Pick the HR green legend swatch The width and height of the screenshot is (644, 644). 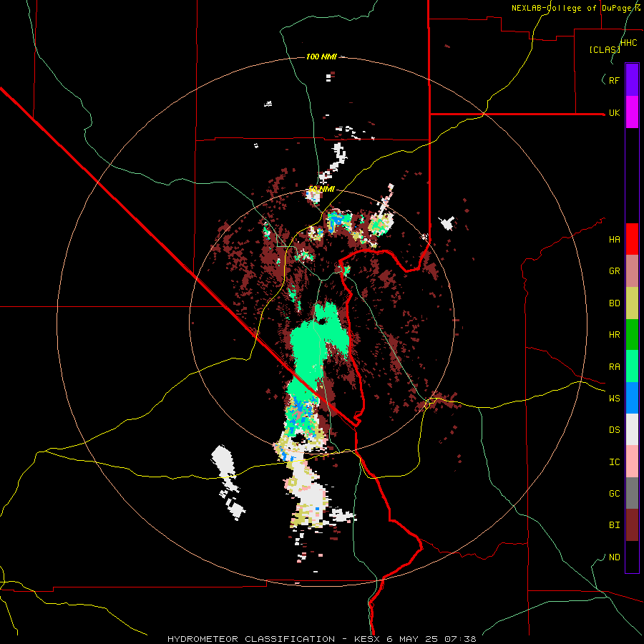click(632, 335)
